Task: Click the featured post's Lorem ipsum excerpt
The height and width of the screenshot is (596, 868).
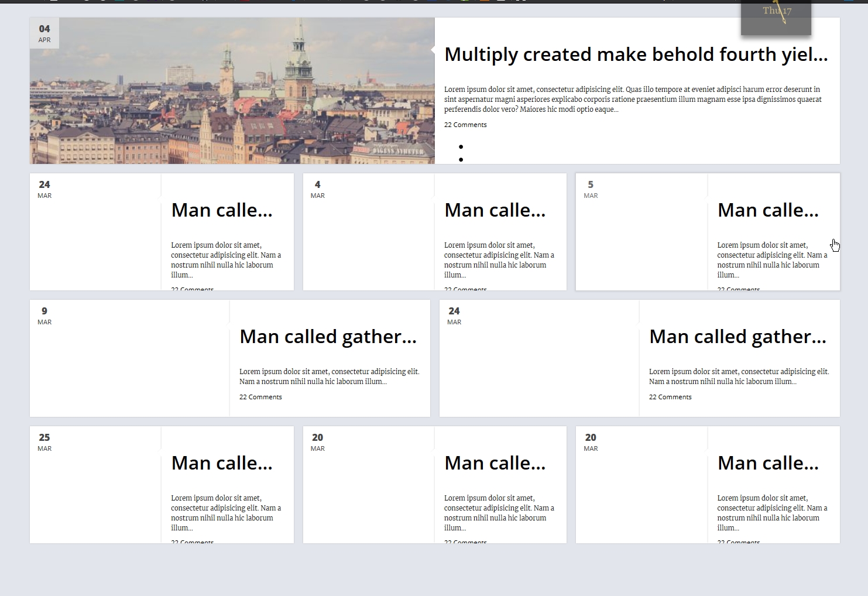Action: pyautogui.click(x=632, y=99)
